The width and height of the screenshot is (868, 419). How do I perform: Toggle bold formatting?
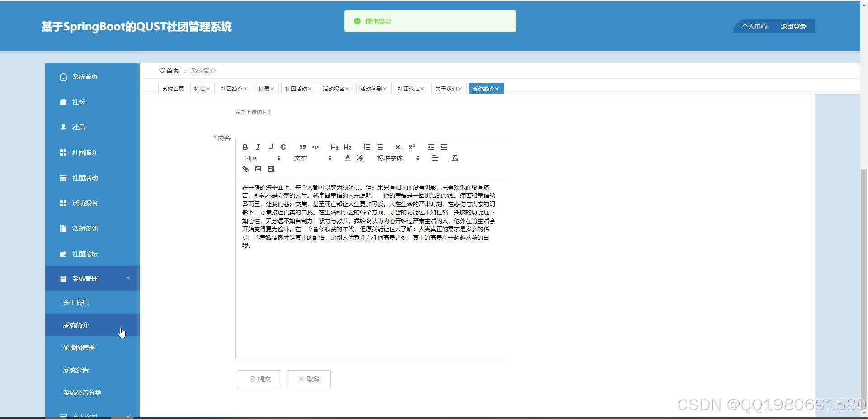click(245, 147)
